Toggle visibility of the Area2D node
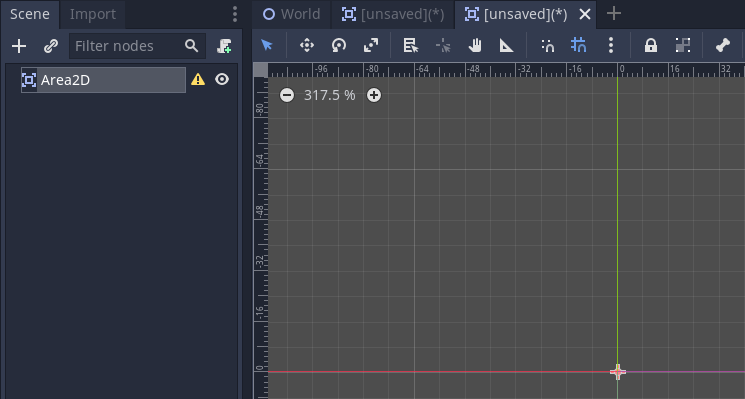 [222, 79]
